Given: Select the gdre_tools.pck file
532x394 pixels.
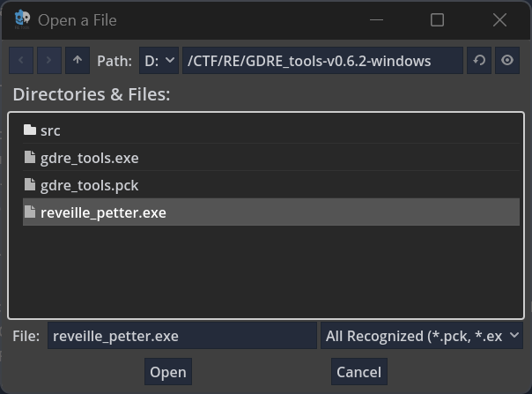Looking at the screenshot, I should 89,185.
